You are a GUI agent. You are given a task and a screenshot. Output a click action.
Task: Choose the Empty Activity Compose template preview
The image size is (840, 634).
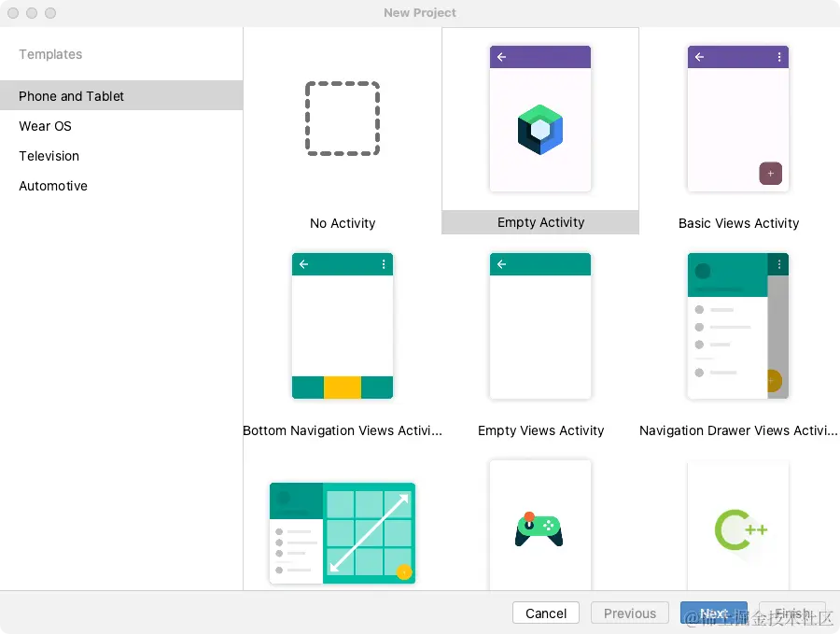(540, 119)
